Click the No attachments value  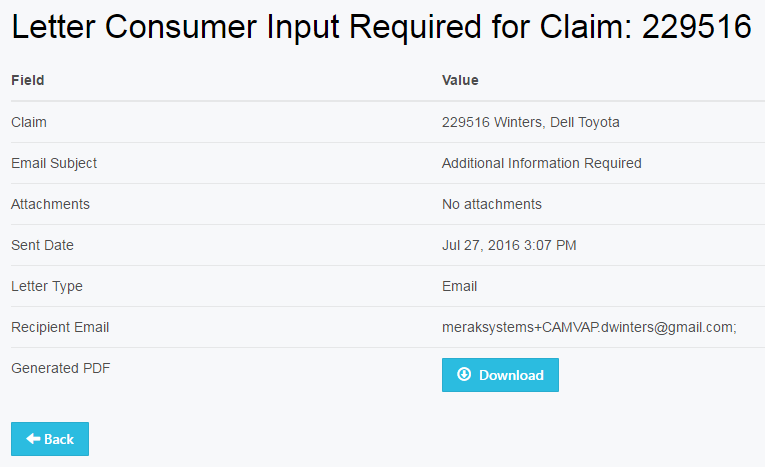click(491, 204)
